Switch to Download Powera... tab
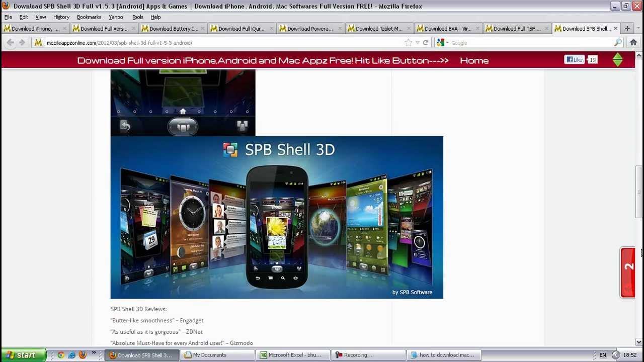 [310, 29]
